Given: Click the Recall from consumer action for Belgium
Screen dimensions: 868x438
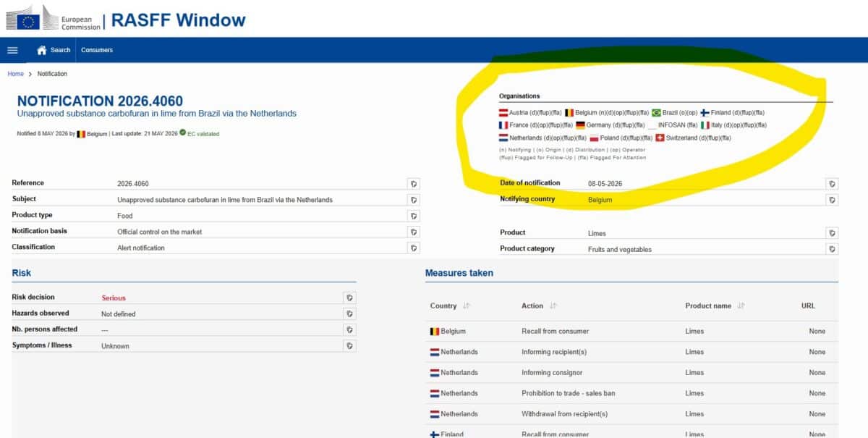Looking at the screenshot, I should [x=556, y=331].
